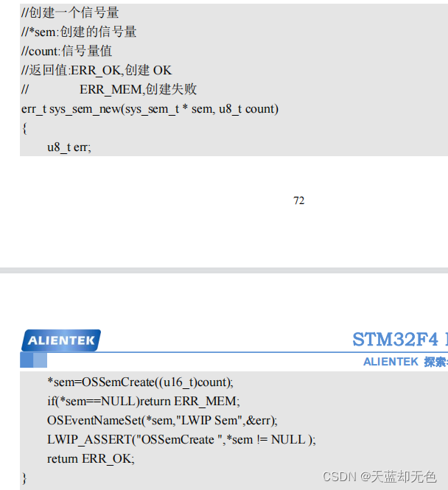The image size is (448, 490).
Task: Click the sys_sem_new function declaration line
Action: point(150,109)
